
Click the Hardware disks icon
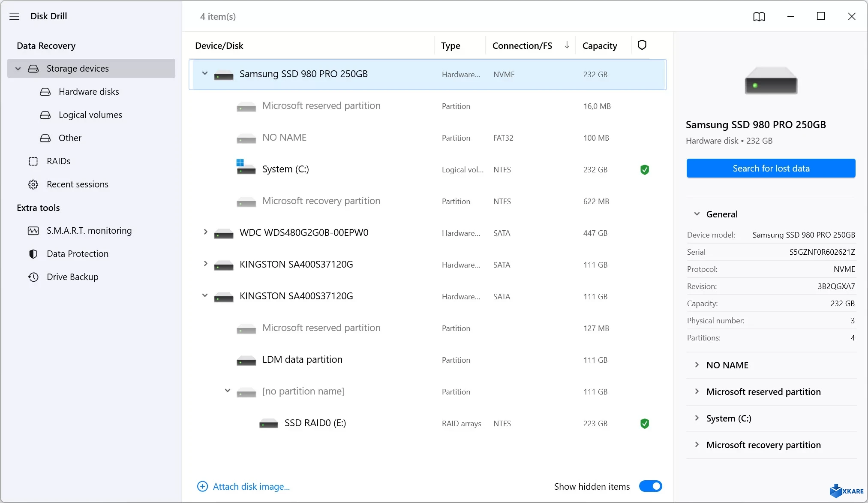pyautogui.click(x=45, y=92)
